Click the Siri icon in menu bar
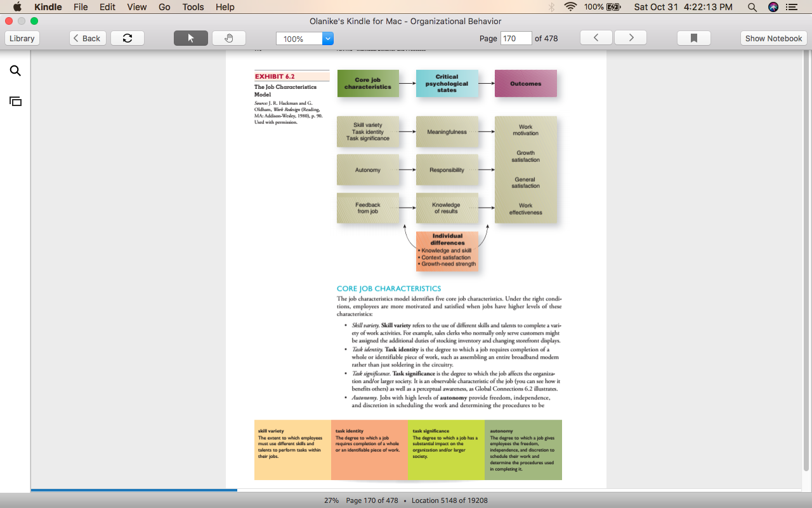Image resolution: width=812 pixels, height=508 pixels. click(773, 7)
